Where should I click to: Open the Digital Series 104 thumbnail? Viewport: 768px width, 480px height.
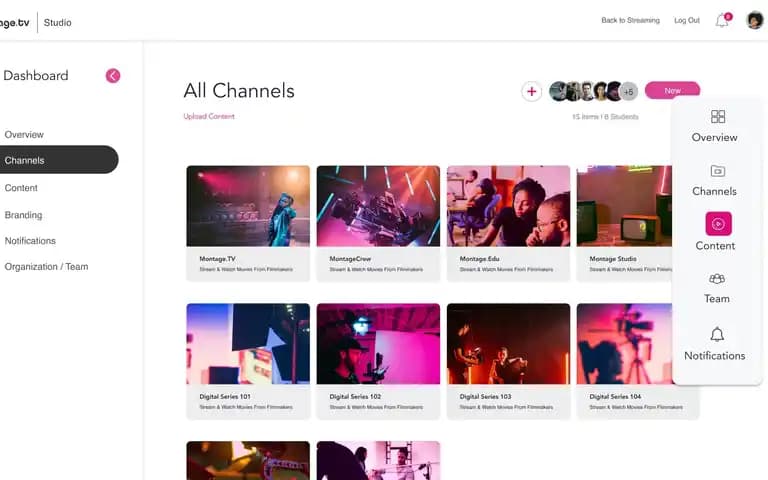624,344
